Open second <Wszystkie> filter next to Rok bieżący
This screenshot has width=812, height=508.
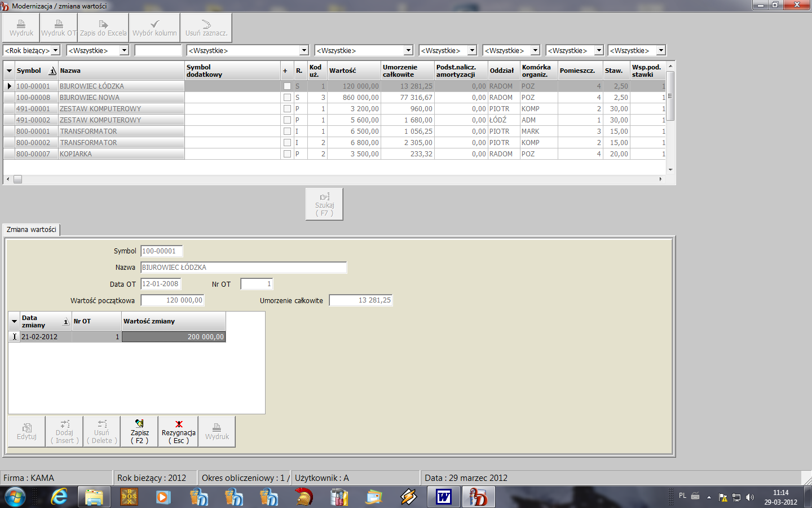click(x=125, y=50)
